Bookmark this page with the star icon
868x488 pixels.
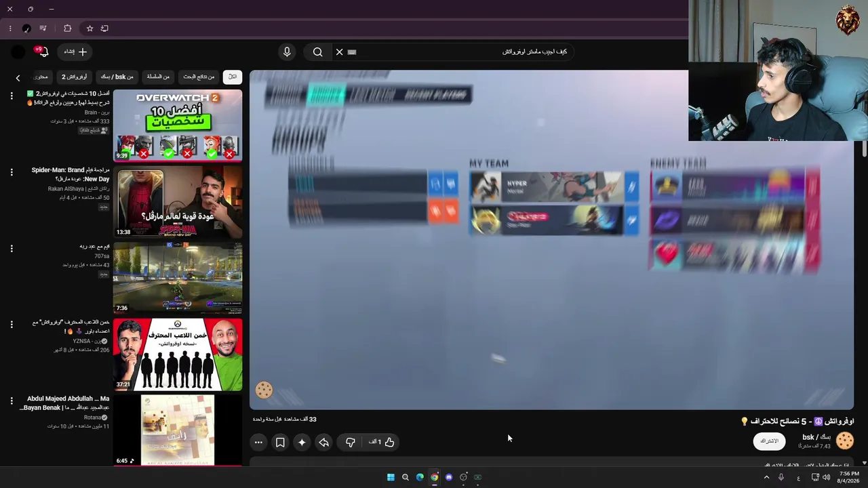(x=90, y=28)
